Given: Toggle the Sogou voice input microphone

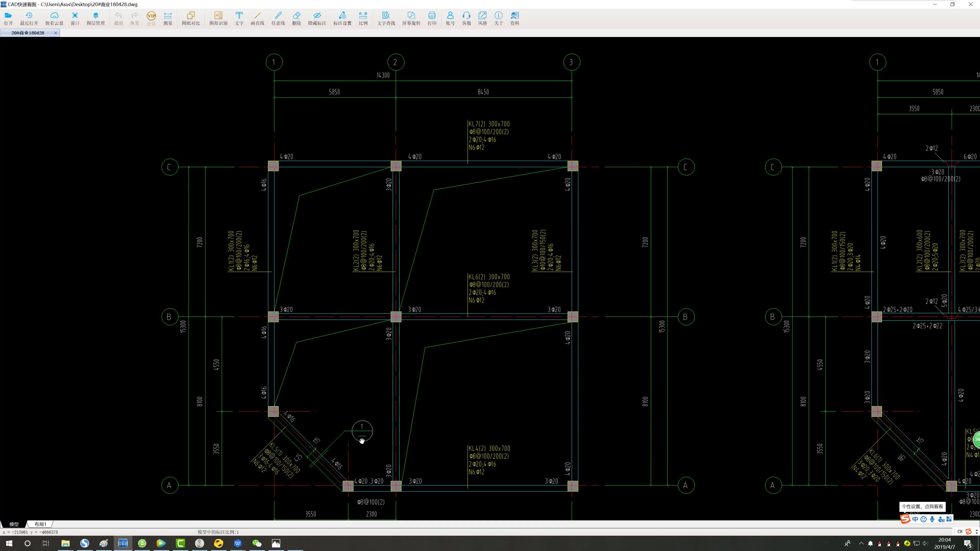Looking at the screenshot, I should tap(932, 519).
